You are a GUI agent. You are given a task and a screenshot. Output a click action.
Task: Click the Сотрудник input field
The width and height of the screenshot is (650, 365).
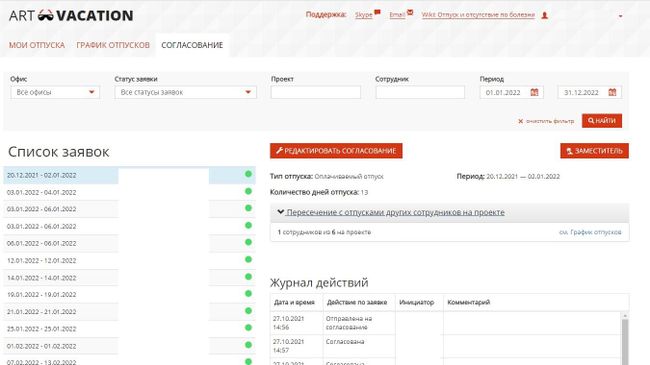(420, 92)
